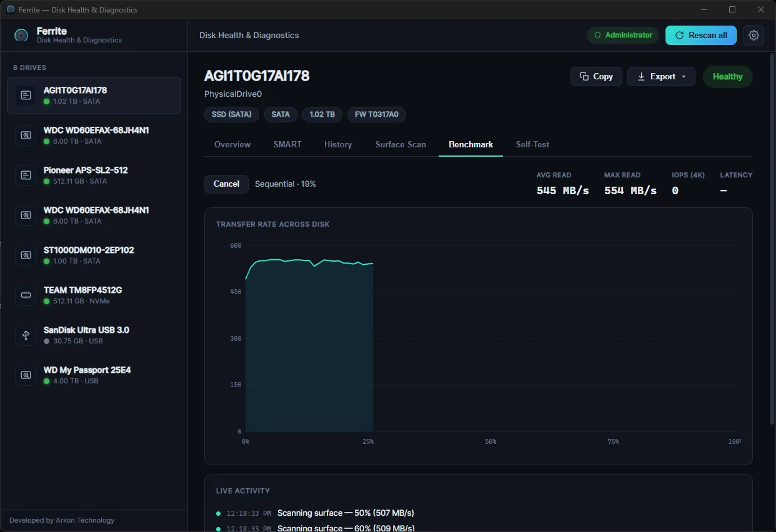Click the Copy button
776x532 pixels.
click(x=596, y=77)
